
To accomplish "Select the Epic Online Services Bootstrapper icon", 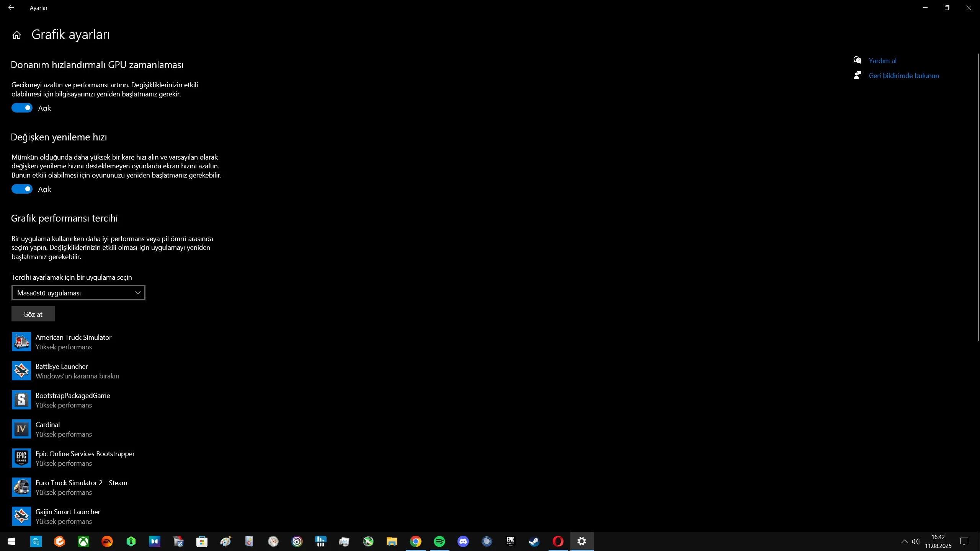I will tap(21, 458).
